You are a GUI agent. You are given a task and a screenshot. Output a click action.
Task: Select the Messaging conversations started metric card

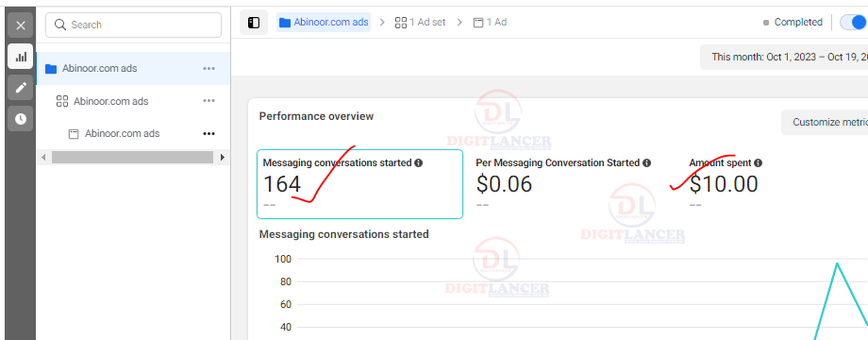click(x=359, y=184)
